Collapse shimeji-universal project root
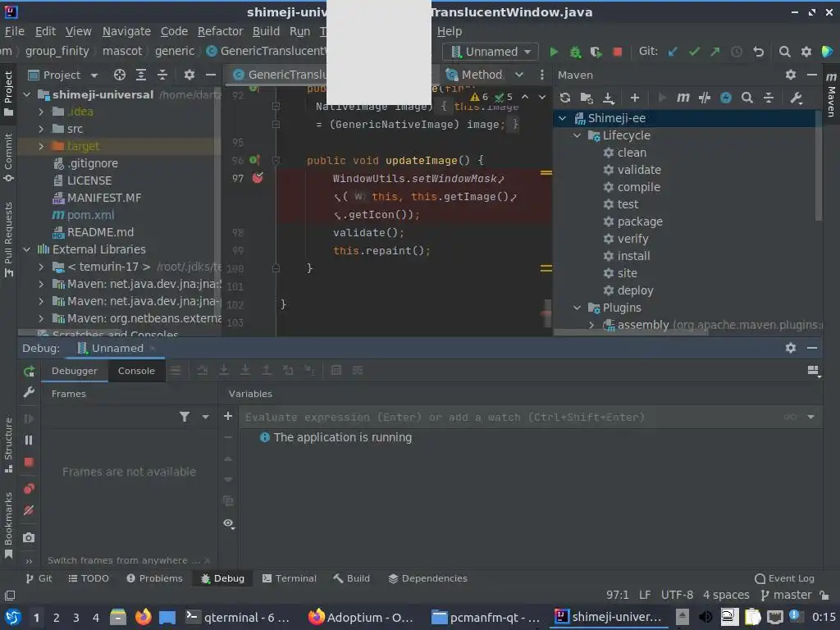This screenshot has width=840, height=630. click(27, 95)
